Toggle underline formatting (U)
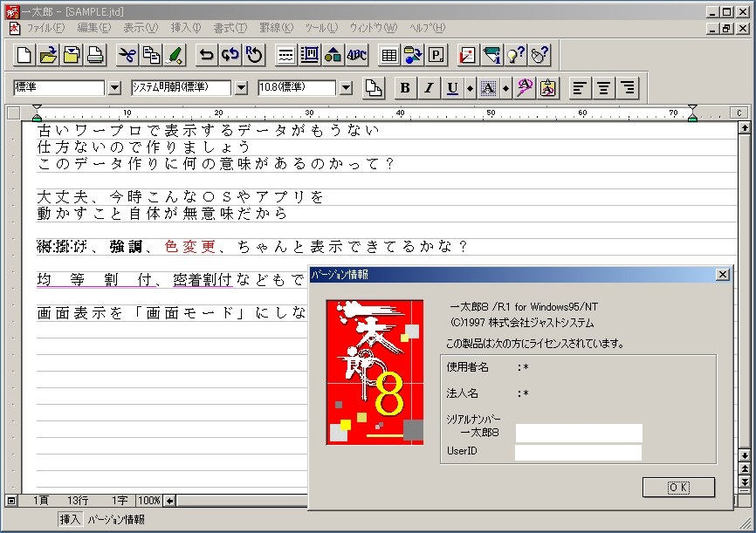 (x=452, y=88)
